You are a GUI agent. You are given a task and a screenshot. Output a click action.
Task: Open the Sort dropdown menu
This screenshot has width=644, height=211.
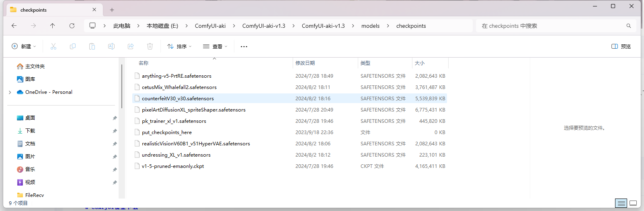tap(179, 46)
